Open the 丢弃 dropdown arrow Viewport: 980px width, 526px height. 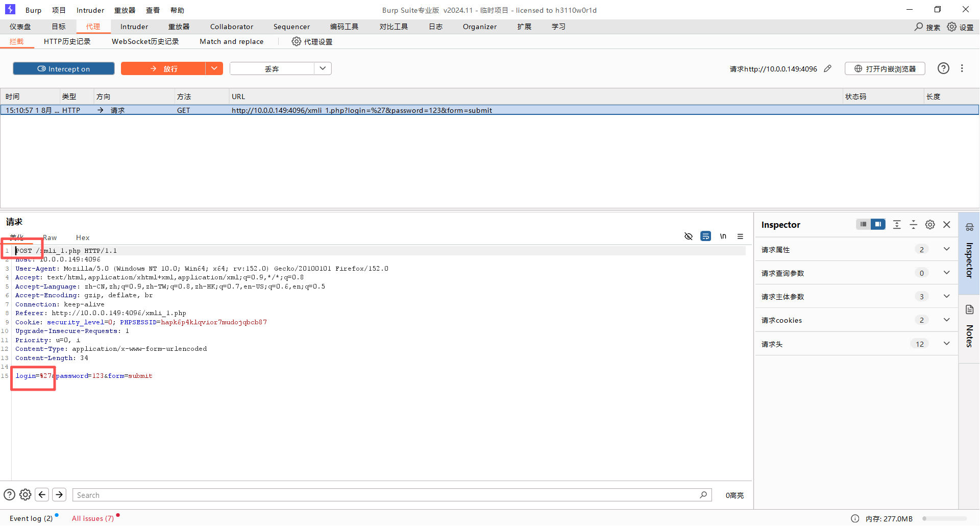[323, 68]
